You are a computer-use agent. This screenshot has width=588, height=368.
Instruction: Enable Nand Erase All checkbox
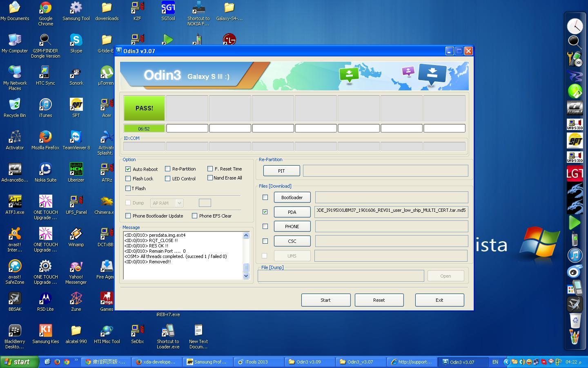[x=210, y=177]
